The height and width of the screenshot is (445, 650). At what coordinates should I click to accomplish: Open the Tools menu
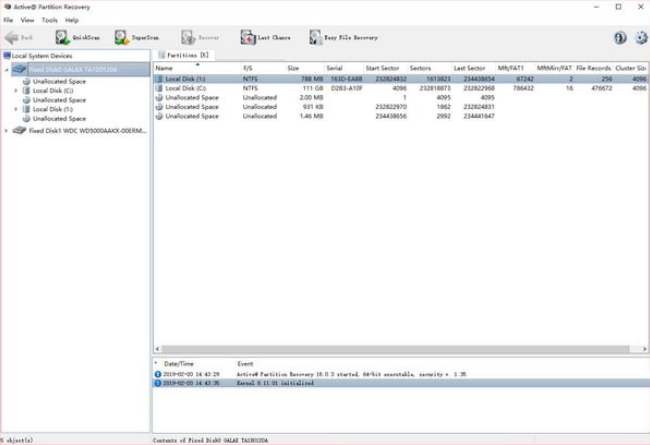click(x=49, y=20)
